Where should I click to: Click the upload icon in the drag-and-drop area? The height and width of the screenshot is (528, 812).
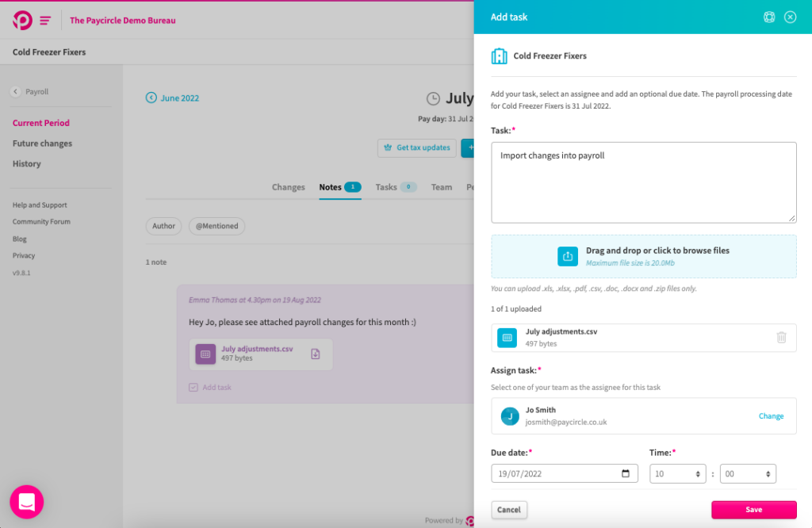point(568,256)
